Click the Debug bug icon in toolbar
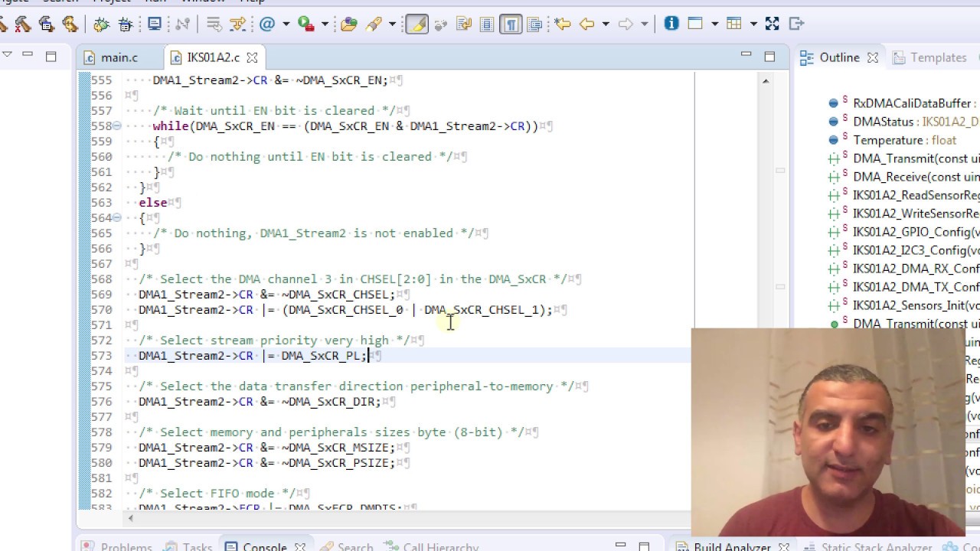This screenshot has height=551, width=980. (x=101, y=24)
